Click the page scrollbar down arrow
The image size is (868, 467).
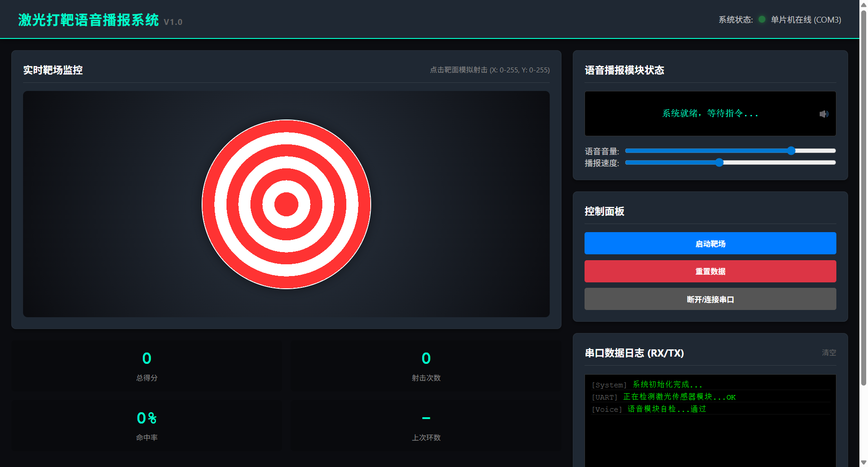(x=863, y=462)
